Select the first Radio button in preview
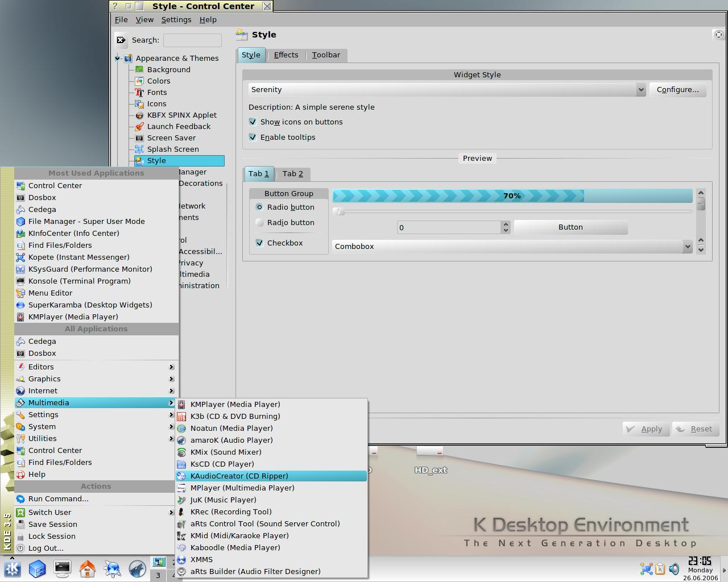The image size is (728, 582). pos(259,207)
